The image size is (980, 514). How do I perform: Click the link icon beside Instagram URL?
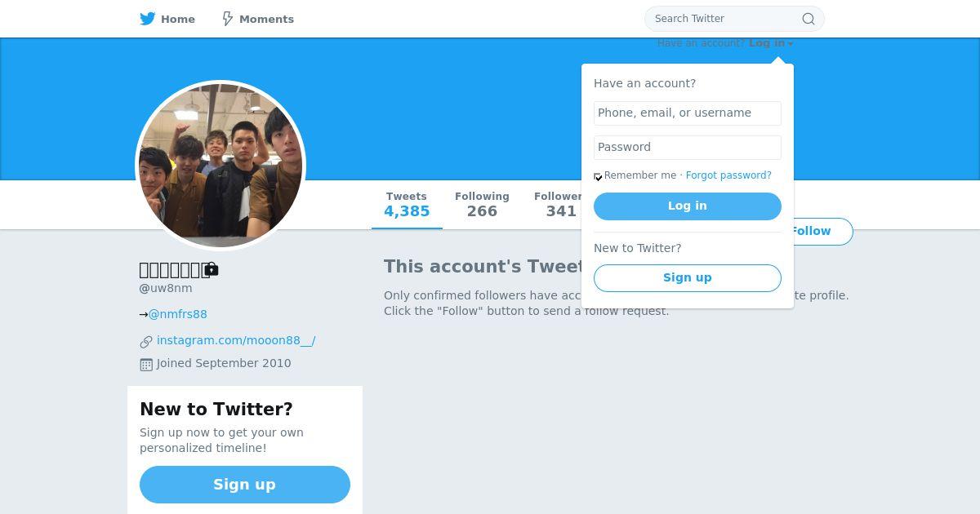tap(146, 342)
